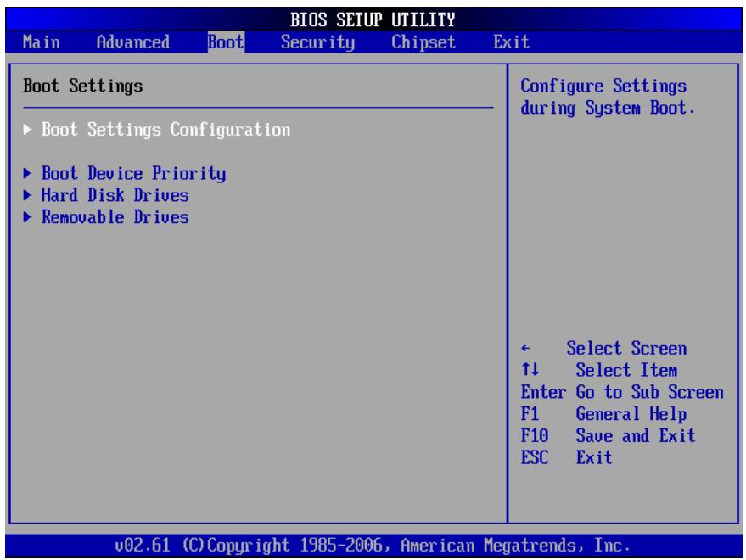Image resolution: width=746 pixels, height=560 pixels.
Task: Go to the Security tab
Action: [317, 42]
